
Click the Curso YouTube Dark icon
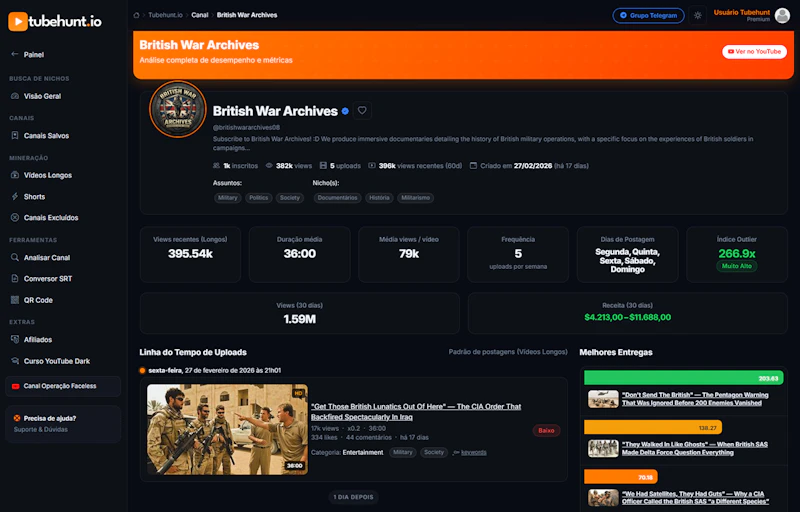(x=15, y=361)
